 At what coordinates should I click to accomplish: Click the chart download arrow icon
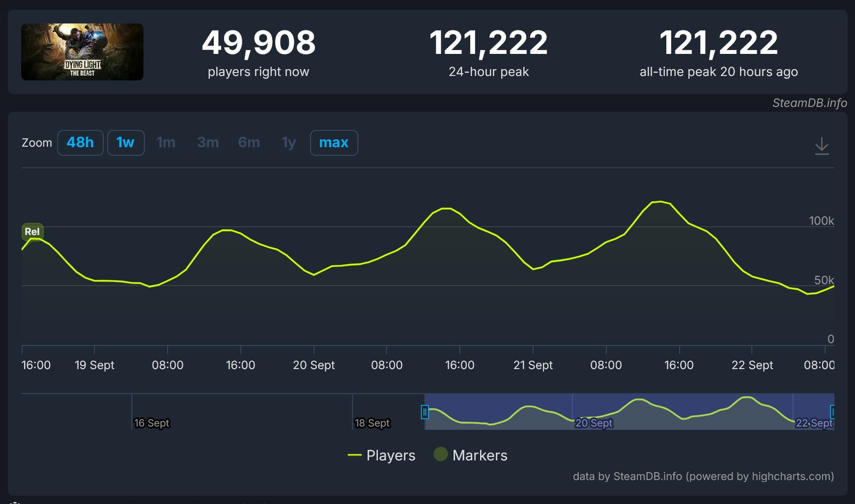click(x=821, y=146)
